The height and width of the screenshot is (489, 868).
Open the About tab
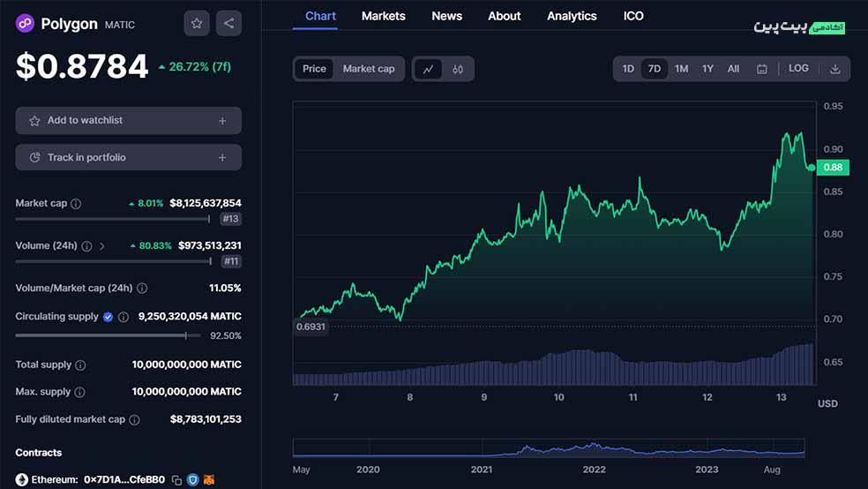pos(505,16)
